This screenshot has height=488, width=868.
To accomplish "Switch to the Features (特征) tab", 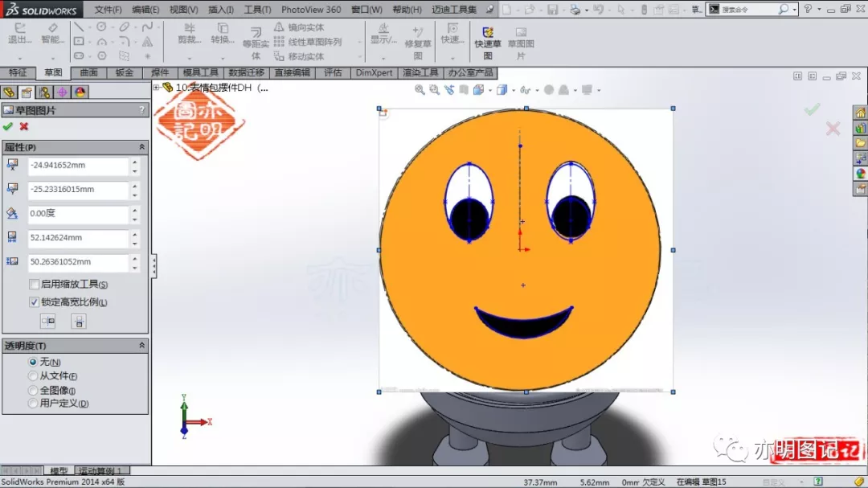I will pos(18,72).
